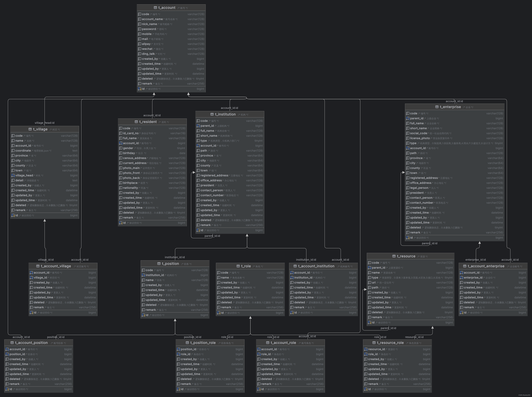Select the nationality column in t_resident

tap(152, 188)
